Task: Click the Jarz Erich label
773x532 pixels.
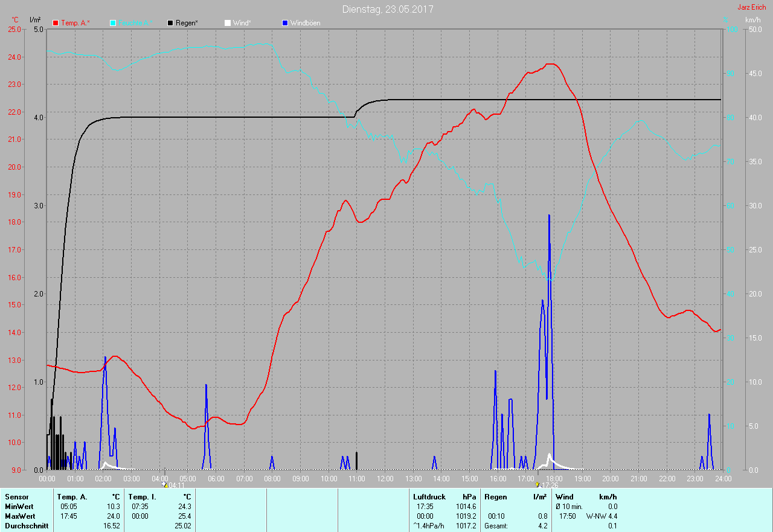Action: [751, 7]
